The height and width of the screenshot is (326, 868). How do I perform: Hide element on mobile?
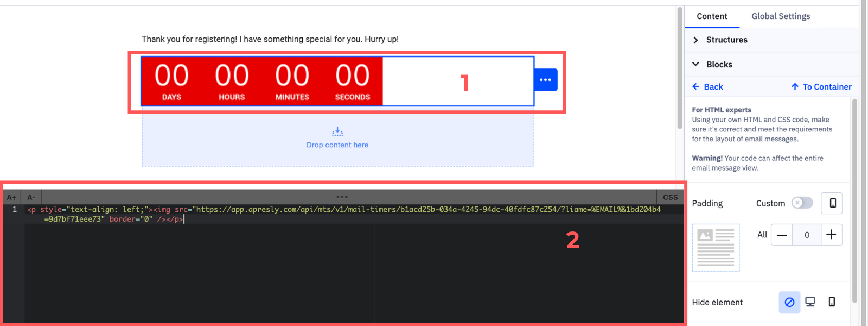(832, 302)
